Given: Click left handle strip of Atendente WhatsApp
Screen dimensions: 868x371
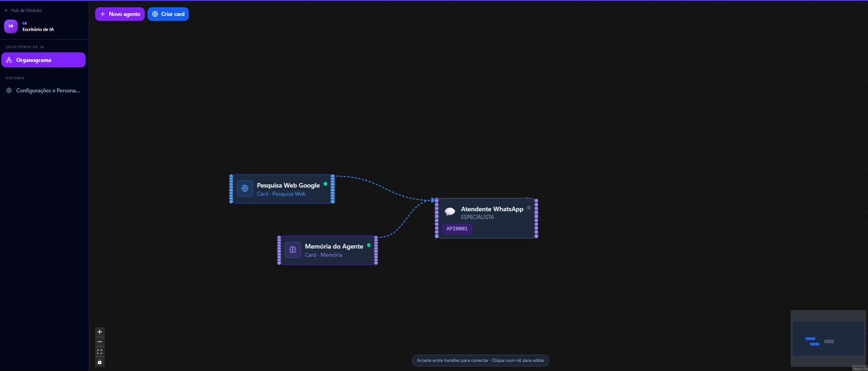Looking at the screenshot, I should (x=437, y=218).
